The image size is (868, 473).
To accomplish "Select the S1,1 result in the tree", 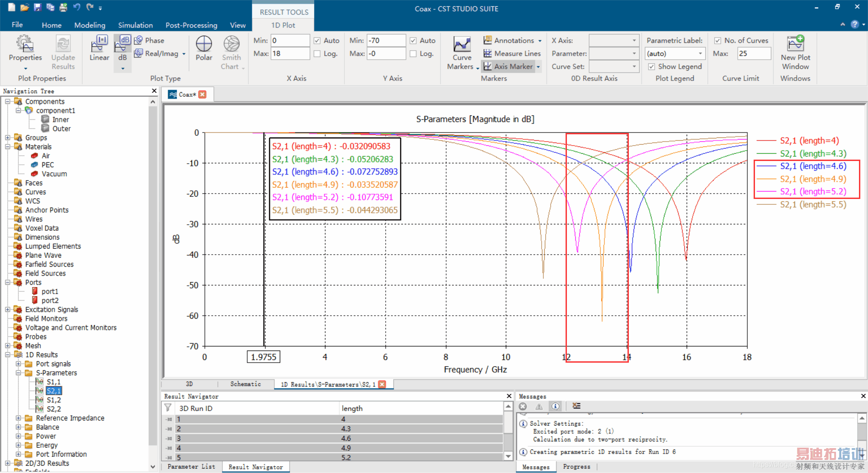I will pyautogui.click(x=53, y=382).
